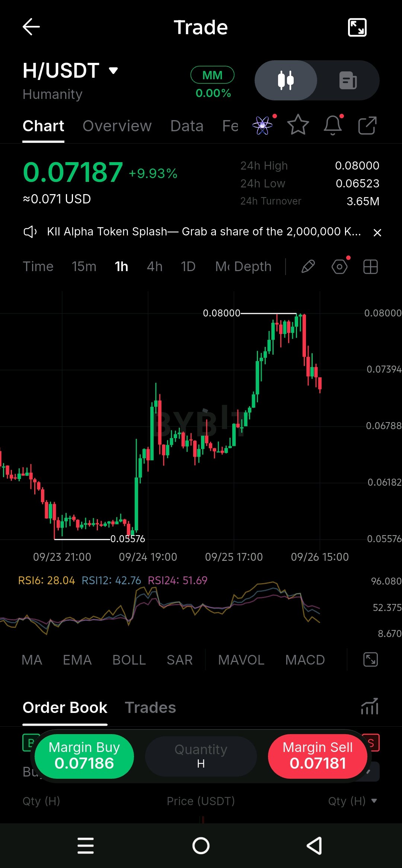Select the 1h timeframe
This screenshot has width=402, height=868.
pos(122,267)
